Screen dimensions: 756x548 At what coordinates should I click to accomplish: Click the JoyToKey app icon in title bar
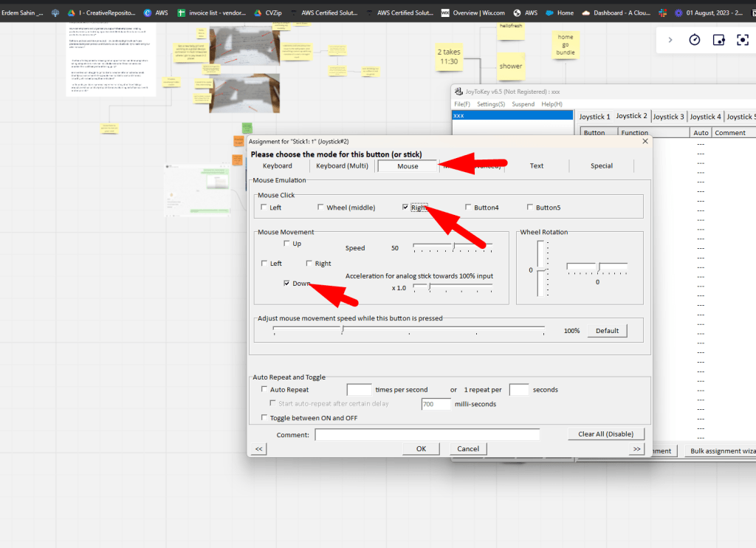pos(458,91)
